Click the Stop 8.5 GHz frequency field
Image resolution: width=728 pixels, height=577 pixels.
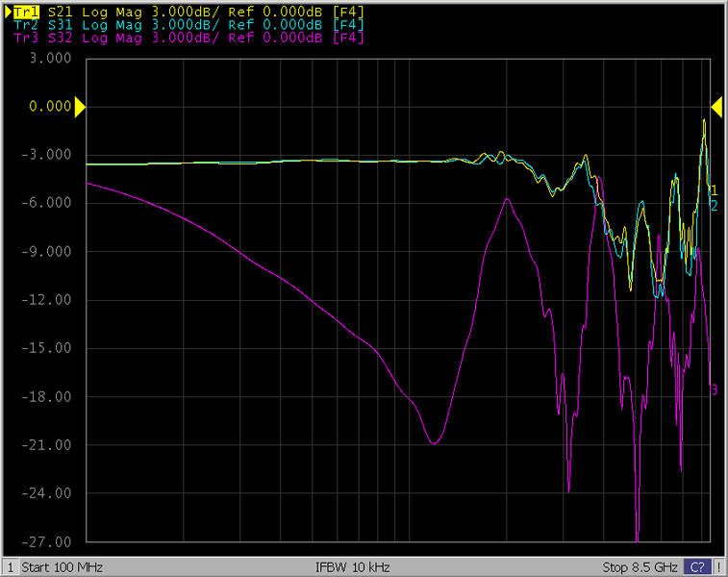(640, 567)
